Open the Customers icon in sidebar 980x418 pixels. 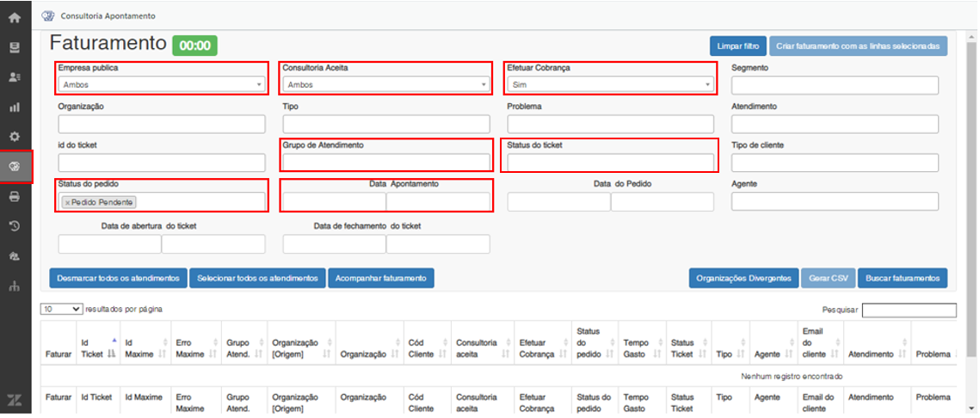click(15, 77)
